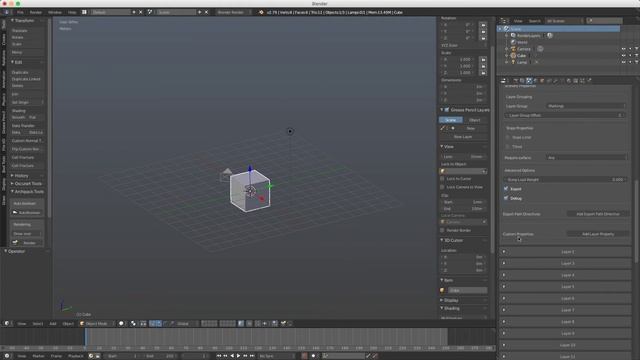Click the Cube mesh icon in the outliner
The height and width of the screenshot is (360, 640).
[x=513, y=56]
